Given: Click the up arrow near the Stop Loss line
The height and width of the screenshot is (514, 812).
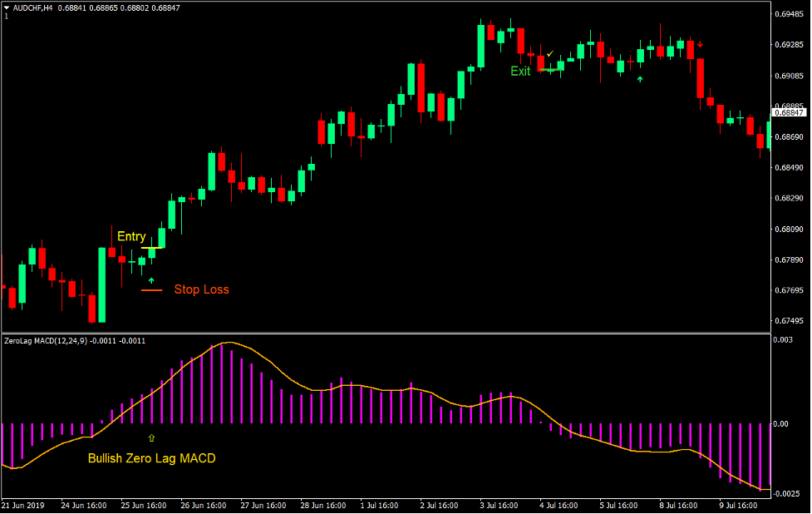Looking at the screenshot, I should point(151,279).
